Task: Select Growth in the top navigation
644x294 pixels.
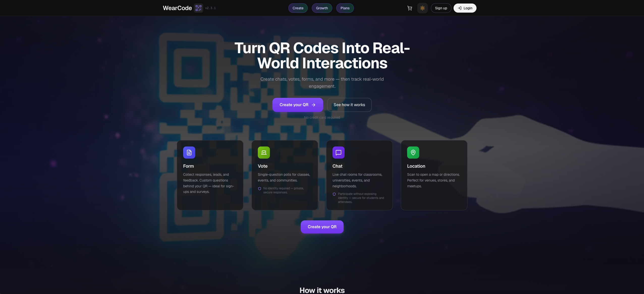Action: click(322, 8)
